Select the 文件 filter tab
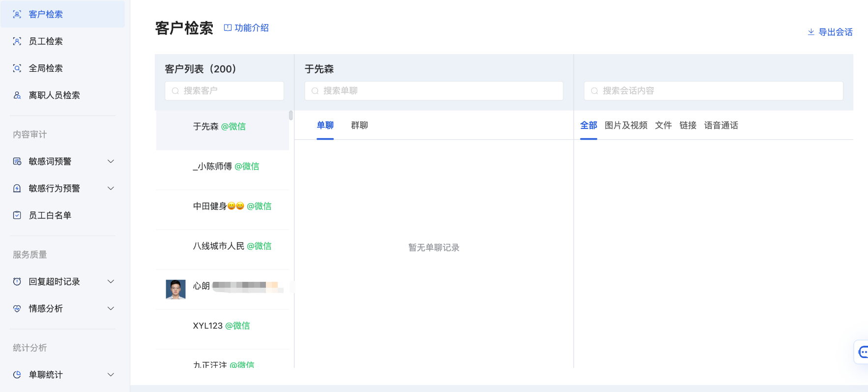This screenshot has height=392, width=868. 664,125
